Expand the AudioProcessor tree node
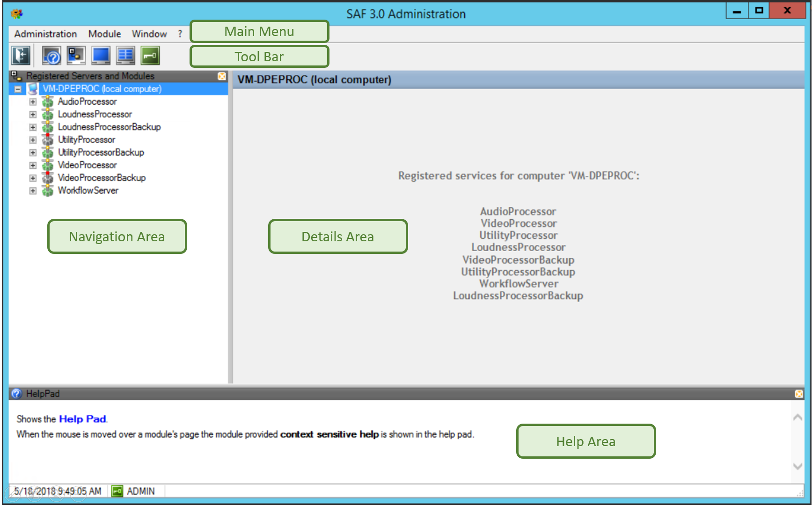This screenshot has height=505, width=812. point(33,102)
